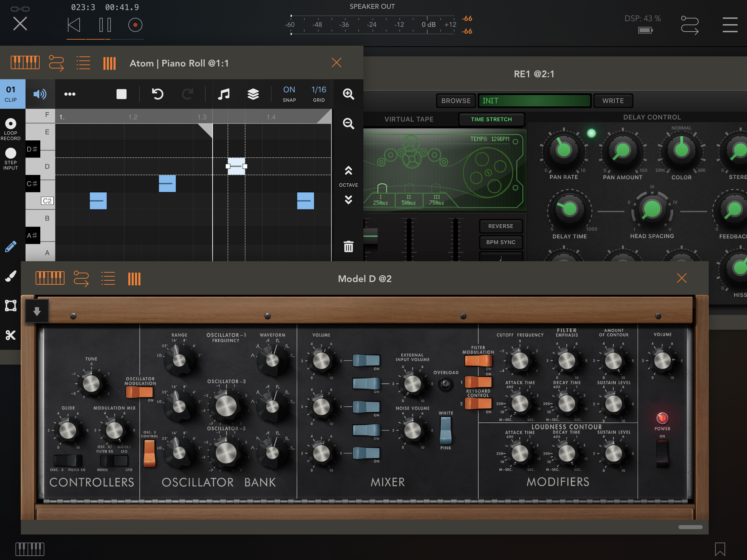Delete selected notes with trash icon
The width and height of the screenshot is (747, 560).
(x=349, y=246)
